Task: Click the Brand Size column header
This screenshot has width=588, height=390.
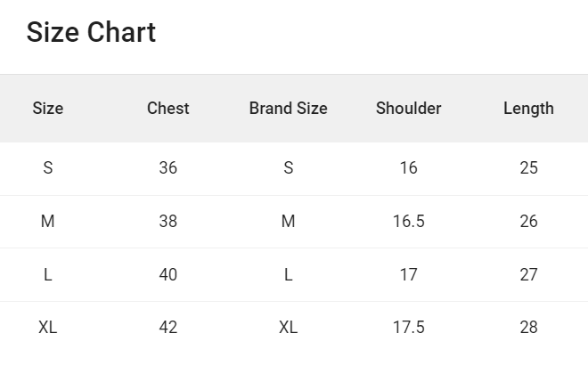Action: click(288, 109)
